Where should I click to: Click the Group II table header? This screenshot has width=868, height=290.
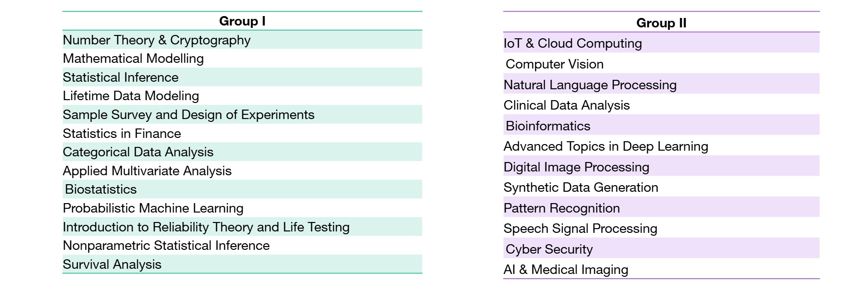pyautogui.click(x=661, y=23)
